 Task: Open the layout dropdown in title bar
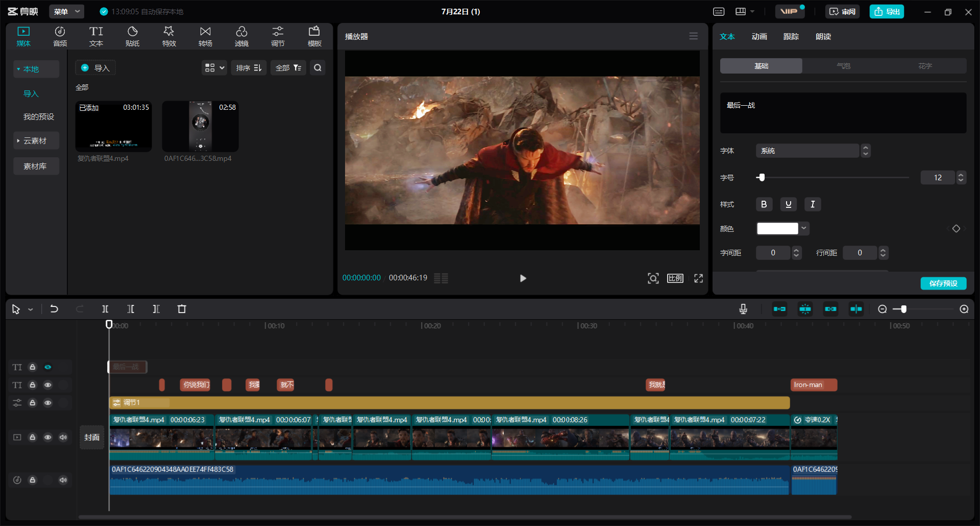(745, 11)
